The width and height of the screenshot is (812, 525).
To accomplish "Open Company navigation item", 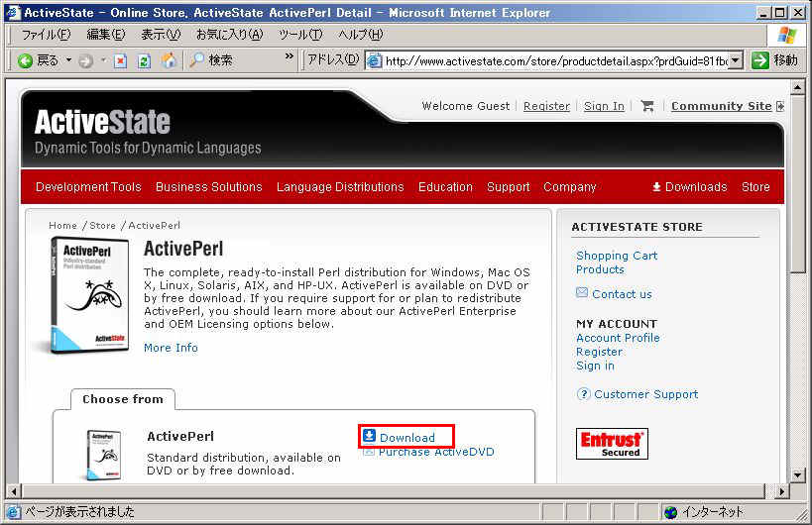I will [570, 187].
